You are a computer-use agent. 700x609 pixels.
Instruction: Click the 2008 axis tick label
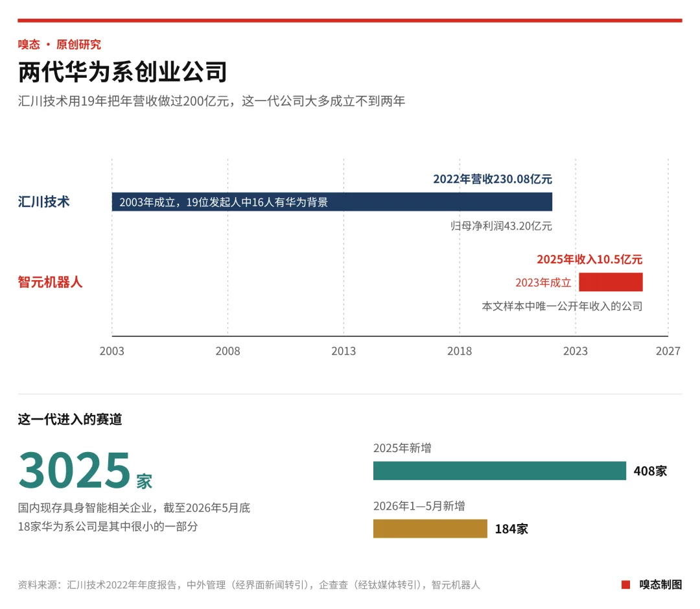coord(227,351)
